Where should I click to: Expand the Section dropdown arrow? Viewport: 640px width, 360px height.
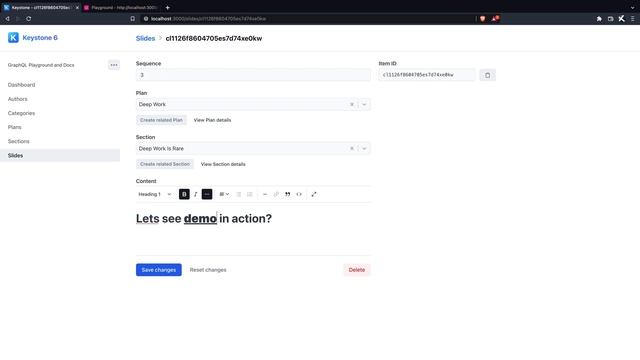(x=364, y=149)
